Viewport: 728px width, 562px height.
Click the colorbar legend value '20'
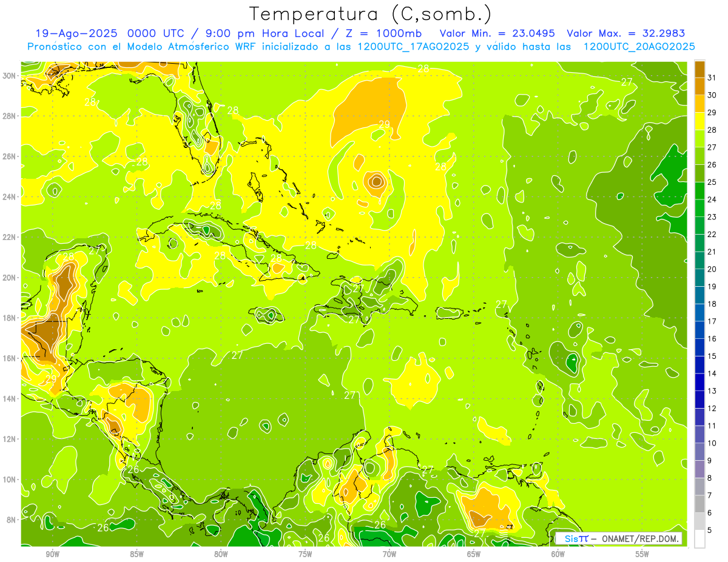tap(713, 269)
